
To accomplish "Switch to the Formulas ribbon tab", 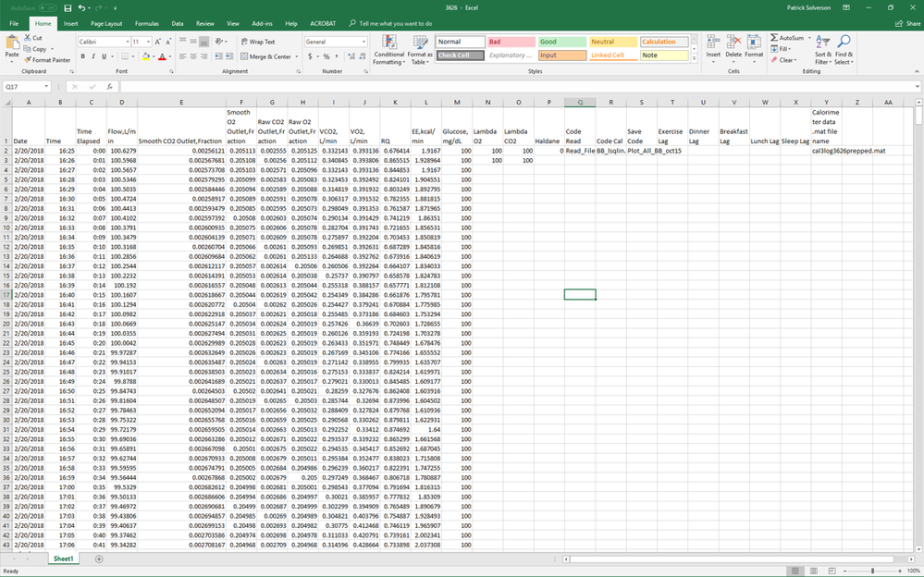I will (x=146, y=23).
